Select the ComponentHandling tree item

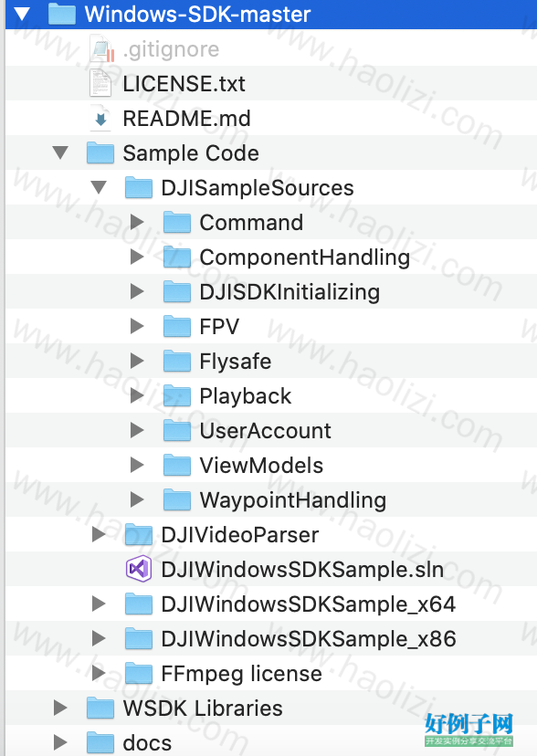coord(271,257)
